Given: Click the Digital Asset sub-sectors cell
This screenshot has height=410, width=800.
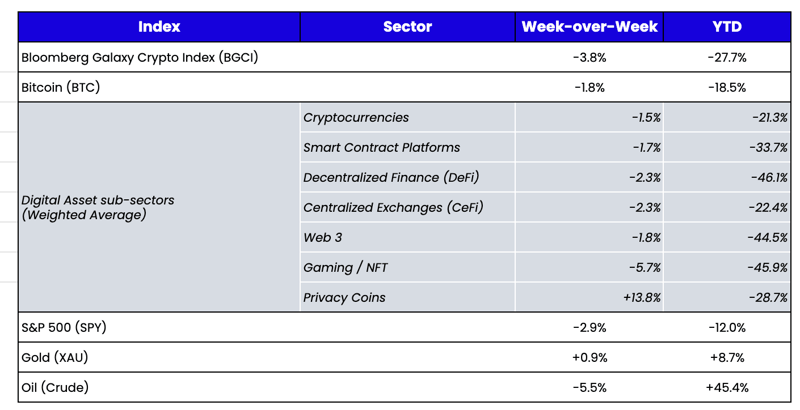Looking at the screenshot, I should [x=98, y=207].
